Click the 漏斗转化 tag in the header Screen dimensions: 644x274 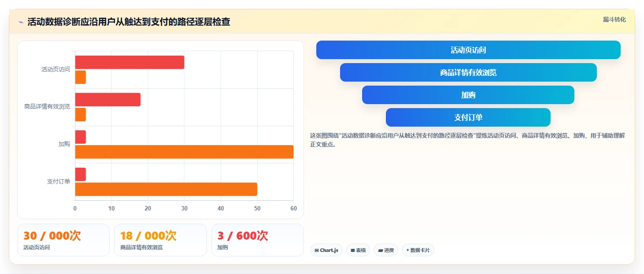pyautogui.click(x=614, y=19)
